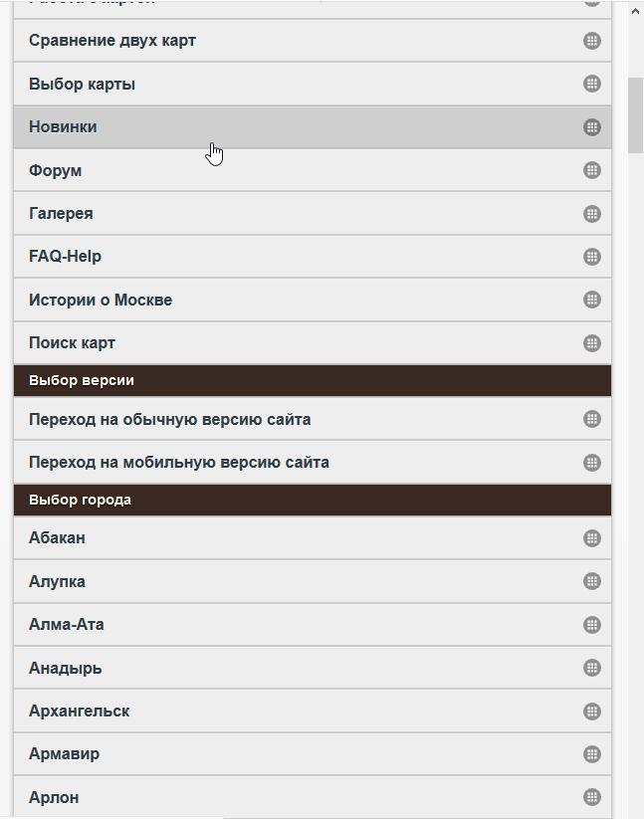Screen dimensions: 644x819
Task: Click the grid icon on the Новинки row
Action: pyautogui.click(x=592, y=127)
